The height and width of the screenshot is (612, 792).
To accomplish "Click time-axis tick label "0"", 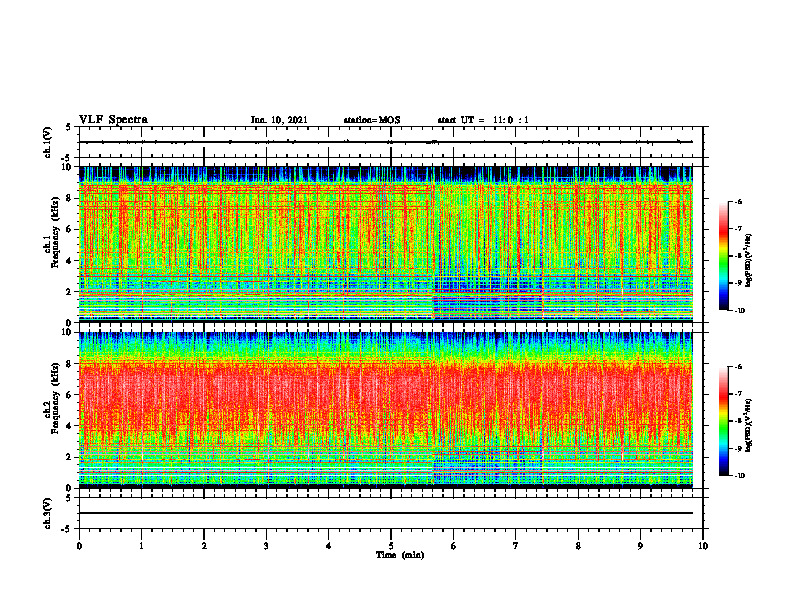I will tap(79, 546).
